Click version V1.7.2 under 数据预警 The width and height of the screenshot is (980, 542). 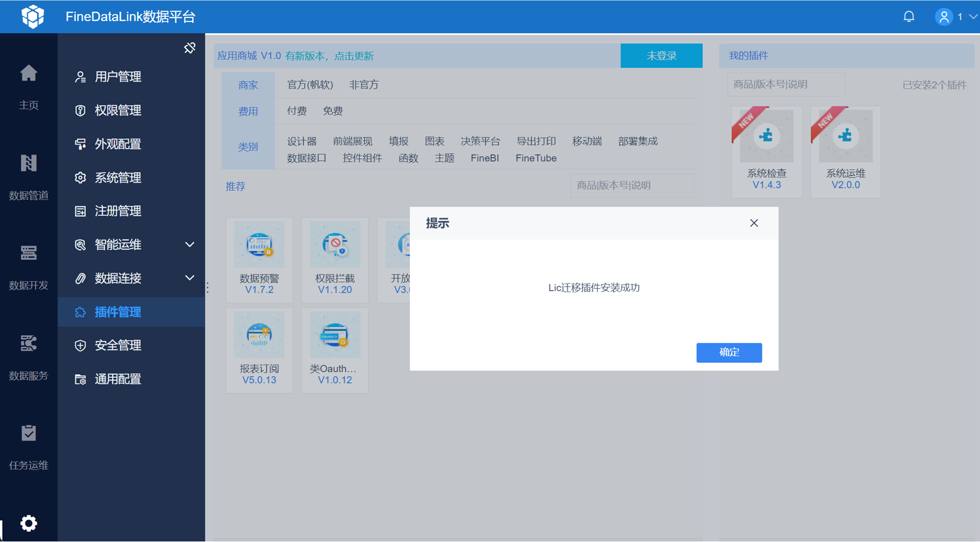tap(259, 290)
